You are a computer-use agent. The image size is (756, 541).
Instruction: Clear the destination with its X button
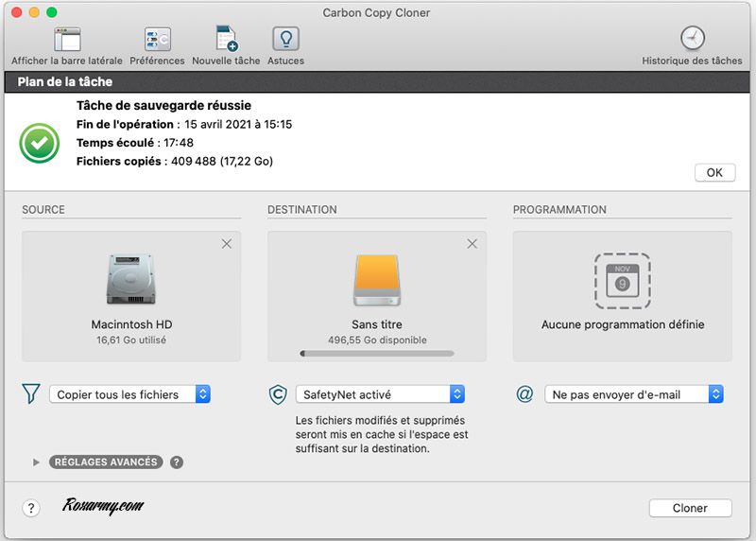click(472, 244)
